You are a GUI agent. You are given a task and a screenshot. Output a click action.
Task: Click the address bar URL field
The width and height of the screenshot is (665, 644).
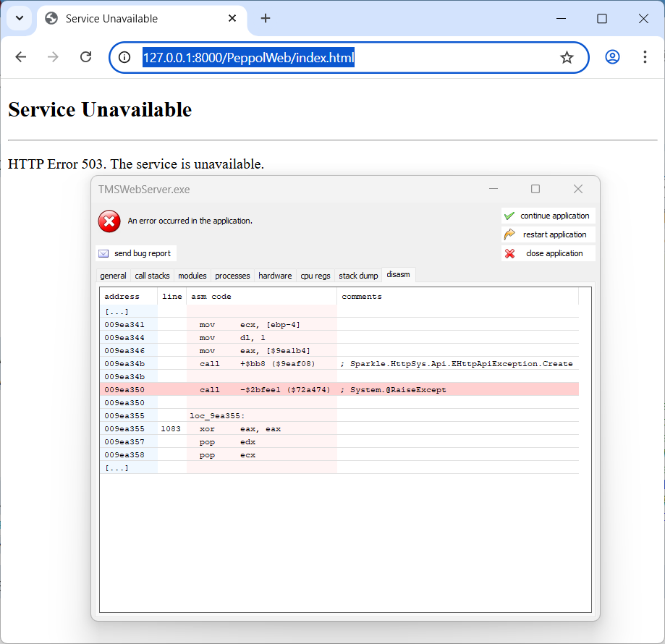click(x=347, y=58)
